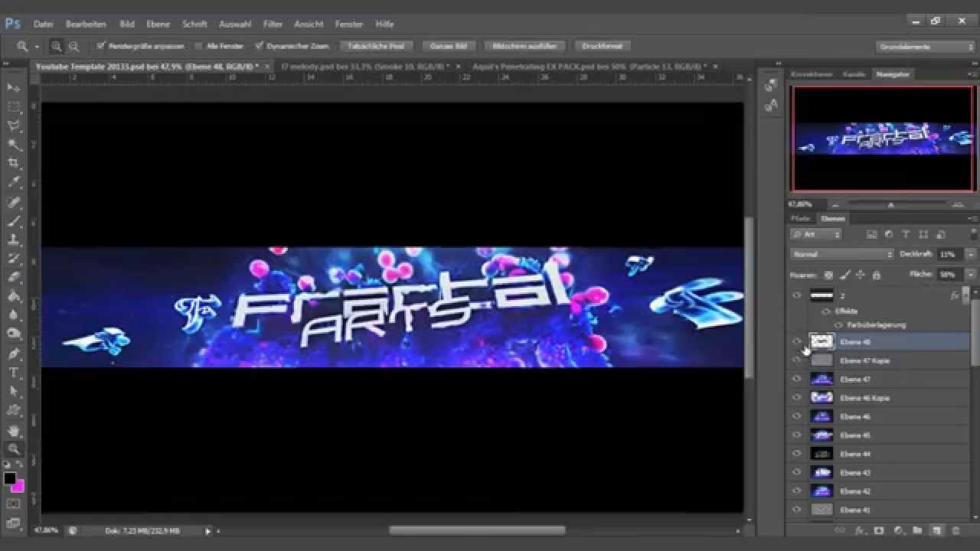
Task: Select the Path Selection tool
Action: coord(14,392)
